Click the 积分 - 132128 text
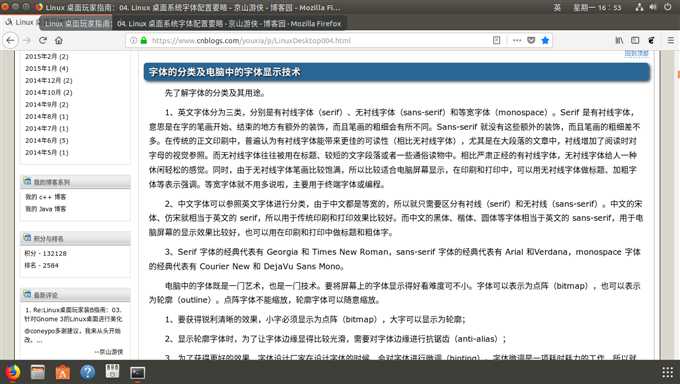 [46, 253]
